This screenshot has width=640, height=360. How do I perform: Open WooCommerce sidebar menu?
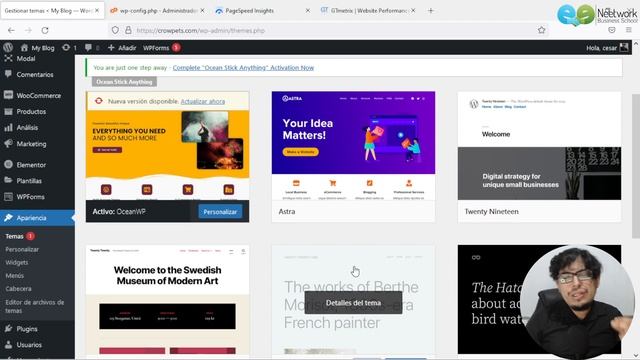coord(37,96)
